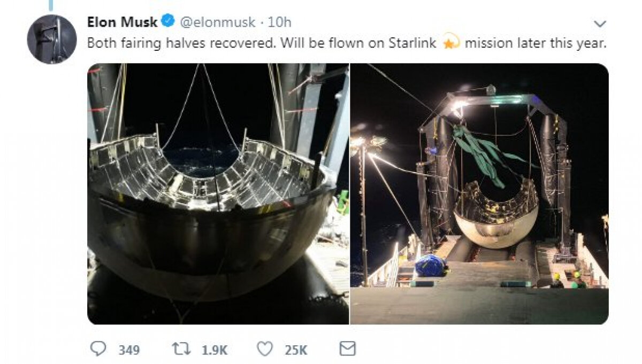Enlarge the left fairing half photo

coord(218,193)
